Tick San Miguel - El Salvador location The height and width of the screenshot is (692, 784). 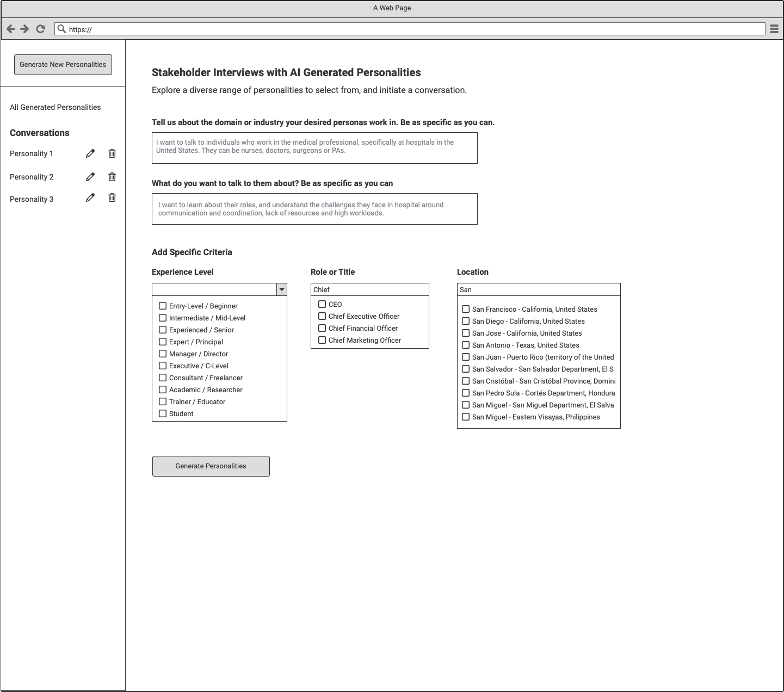[x=466, y=405]
